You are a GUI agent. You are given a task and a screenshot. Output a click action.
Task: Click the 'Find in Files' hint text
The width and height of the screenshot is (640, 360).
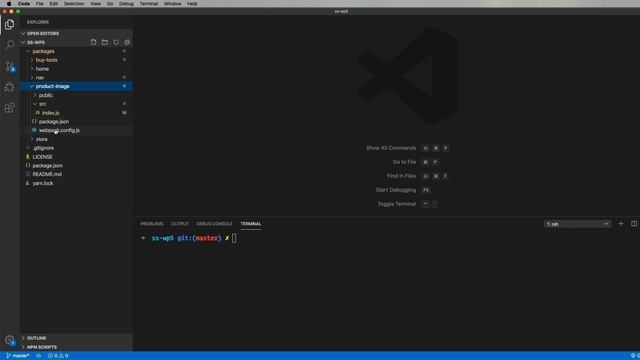(401, 176)
